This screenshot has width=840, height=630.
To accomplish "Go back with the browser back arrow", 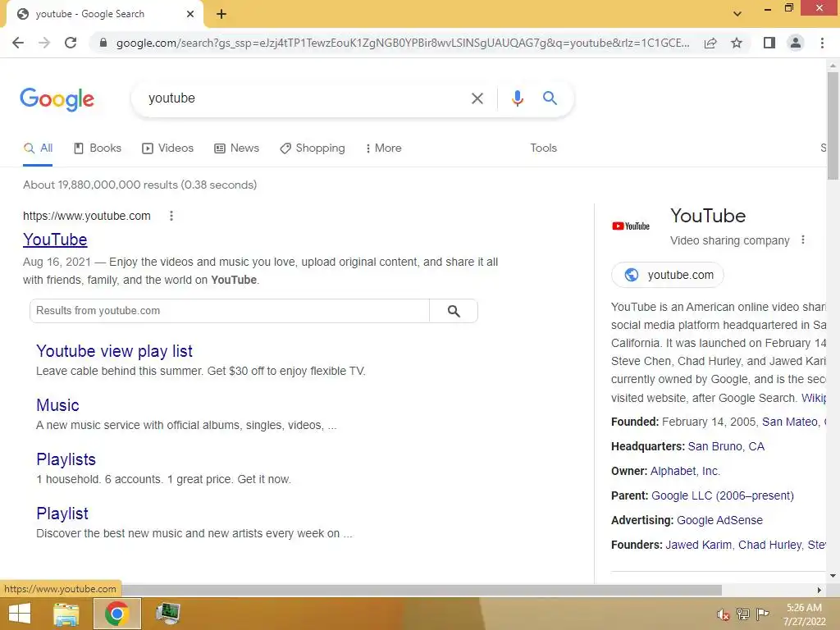I will [18, 43].
